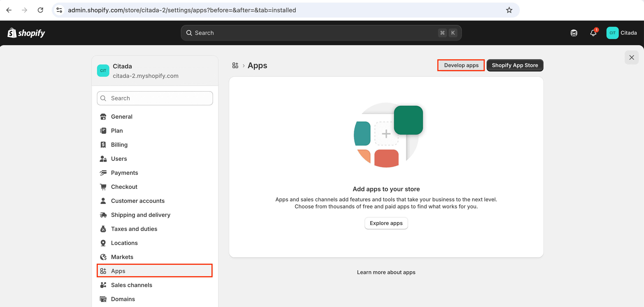The width and height of the screenshot is (644, 307).
Task: Bookmark this page with the star
Action: pyautogui.click(x=509, y=10)
